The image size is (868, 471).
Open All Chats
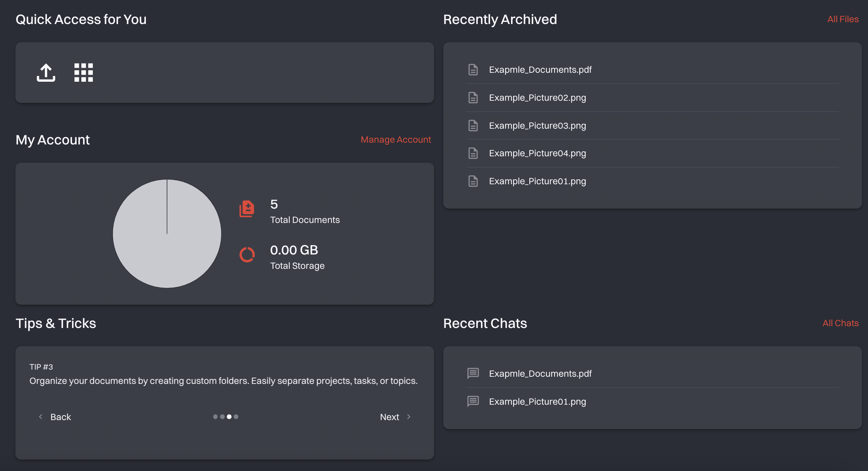[841, 323]
